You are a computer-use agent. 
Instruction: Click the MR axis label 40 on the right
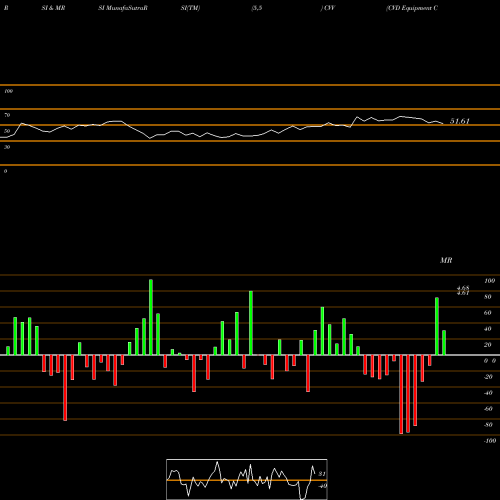pos(488,329)
